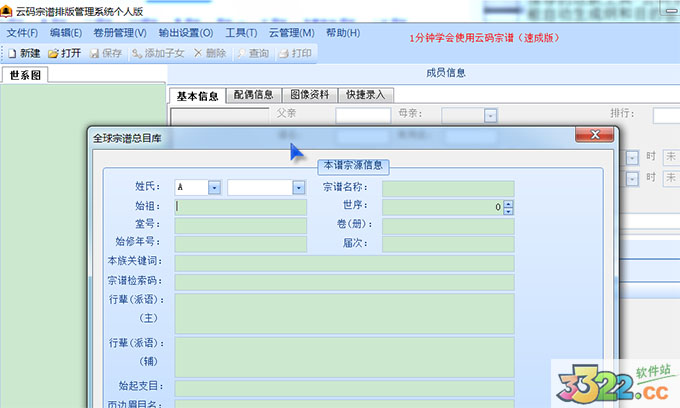Select the 世系图 tab

pos(25,75)
